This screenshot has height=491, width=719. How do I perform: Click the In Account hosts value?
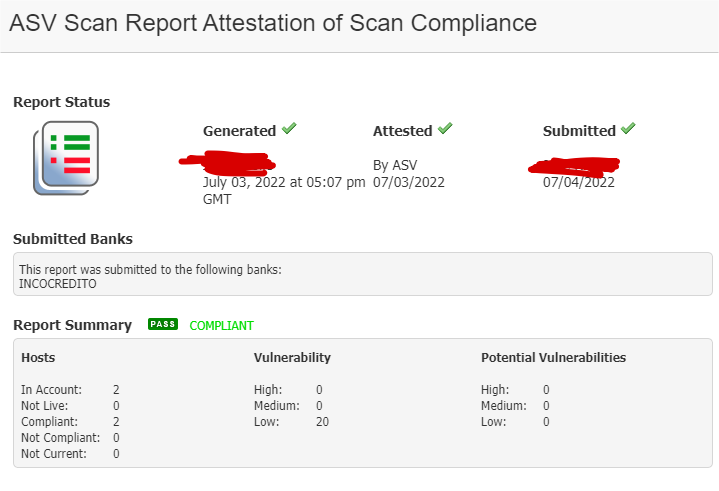click(x=116, y=390)
